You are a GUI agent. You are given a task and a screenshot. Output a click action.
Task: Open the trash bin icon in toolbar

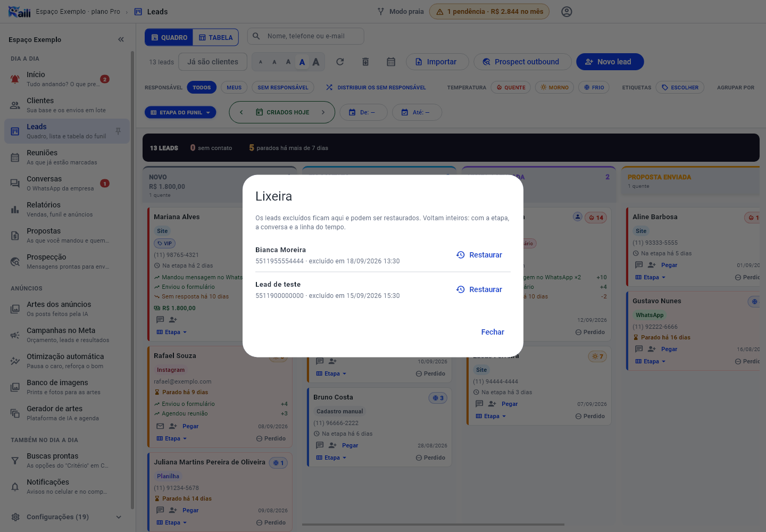pos(365,62)
